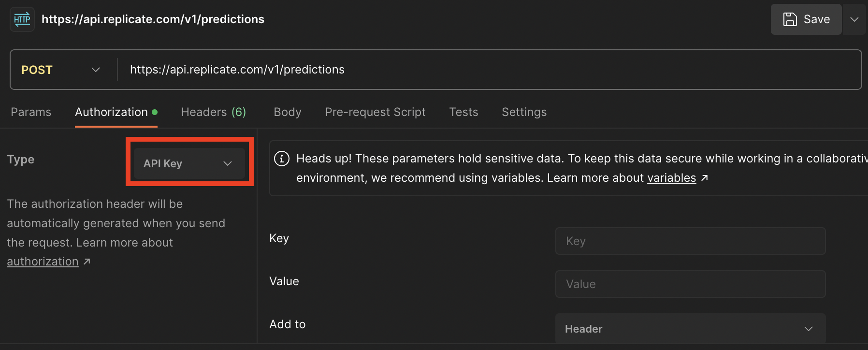Go to the Tests tab
The height and width of the screenshot is (350, 868).
(x=463, y=112)
